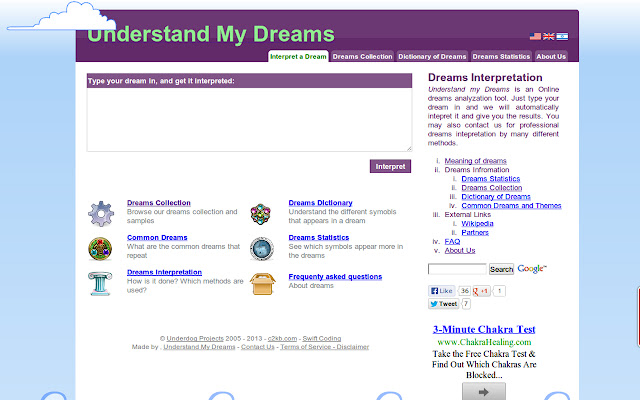This screenshot has width=640, height=400.
Task: Click the Facebook Like button
Action: tap(442, 291)
